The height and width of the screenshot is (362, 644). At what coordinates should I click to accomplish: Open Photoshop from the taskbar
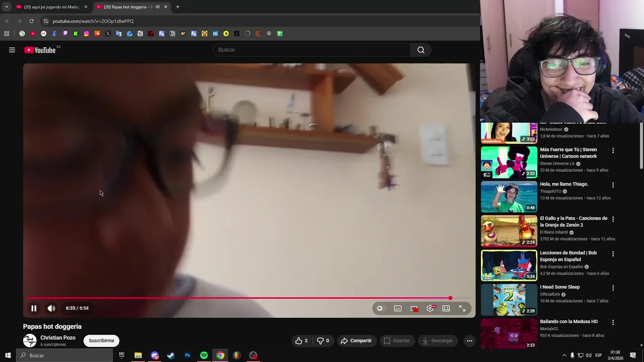coord(187,355)
